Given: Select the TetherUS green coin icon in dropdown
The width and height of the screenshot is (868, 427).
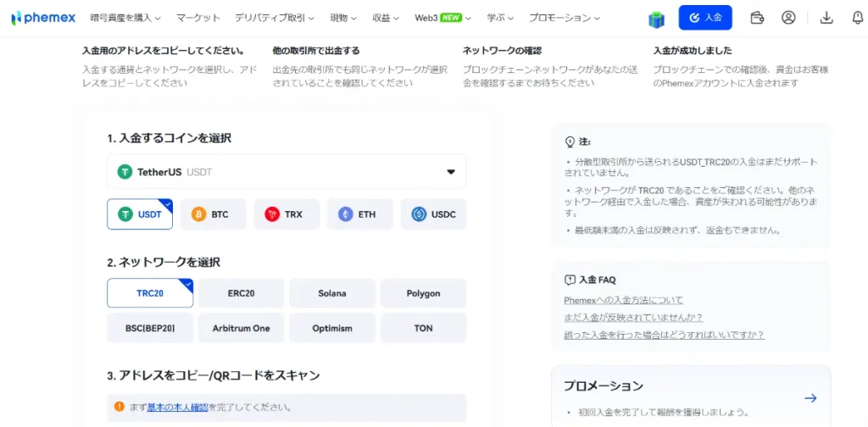Looking at the screenshot, I should [x=125, y=171].
